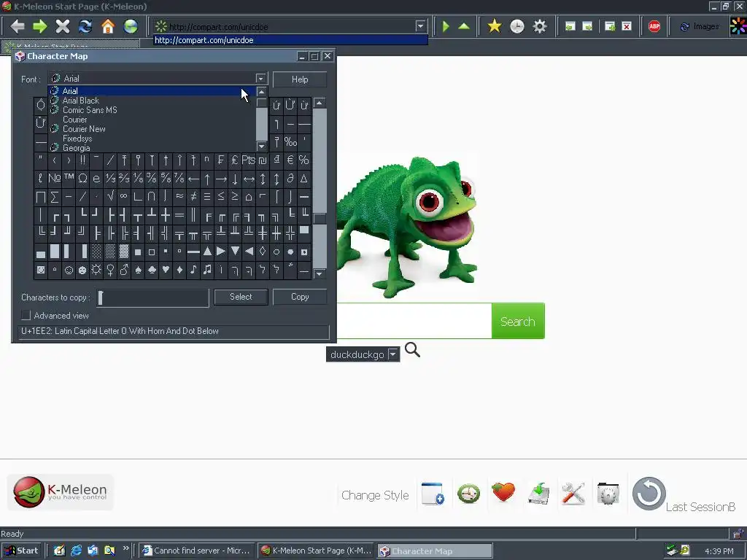Select the infinity symbol in the grid
This screenshot has height=560, width=747.
point(124,196)
